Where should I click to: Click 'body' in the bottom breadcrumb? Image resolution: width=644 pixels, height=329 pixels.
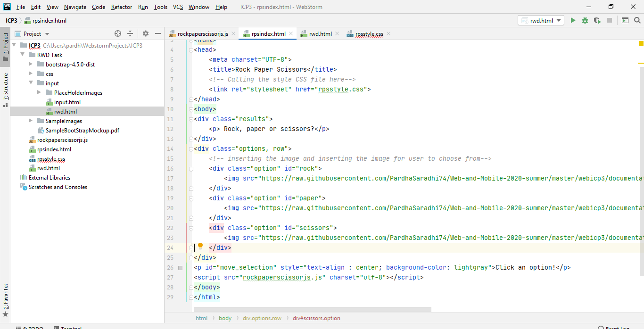pos(225,318)
